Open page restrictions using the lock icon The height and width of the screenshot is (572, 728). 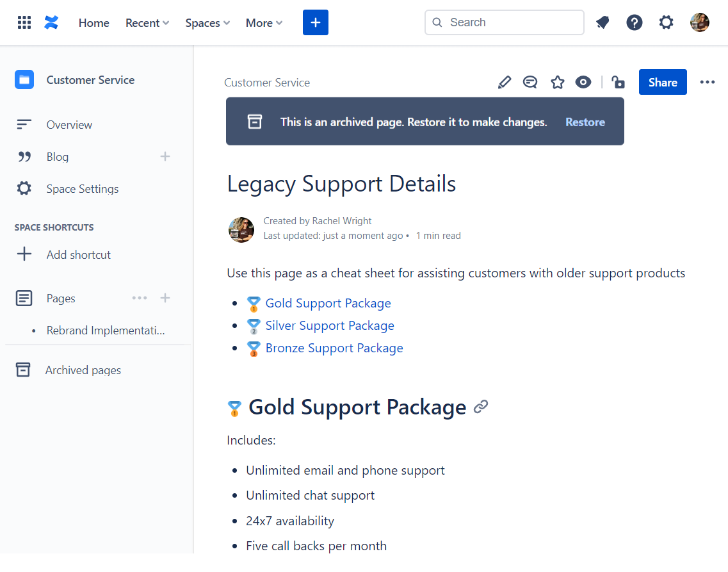618,82
